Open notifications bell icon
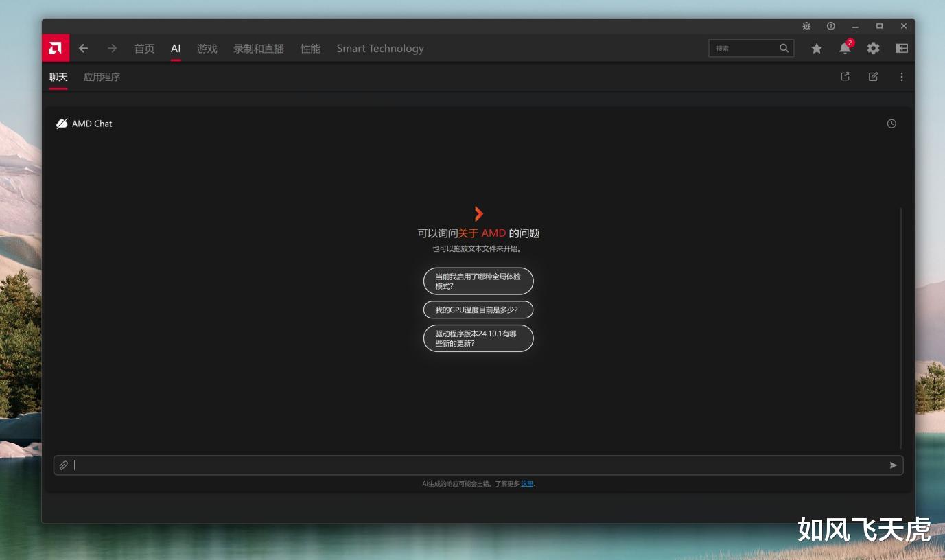Image resolution: width=945 pixels, height=560 pixels. click(845, 48)
